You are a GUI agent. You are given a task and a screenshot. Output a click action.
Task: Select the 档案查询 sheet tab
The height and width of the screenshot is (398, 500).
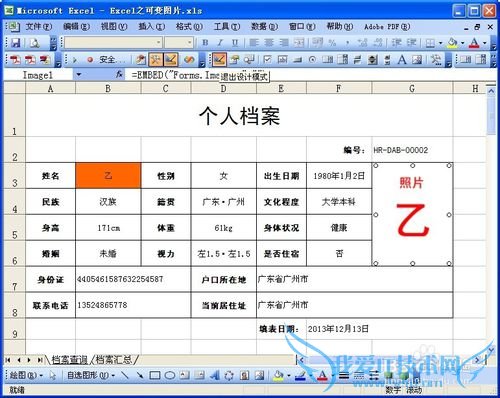70,360
